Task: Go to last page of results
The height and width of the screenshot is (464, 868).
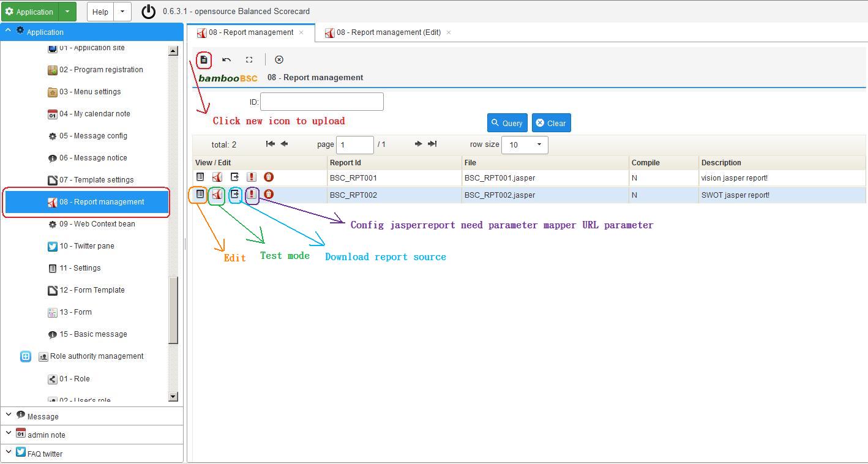Action: tap(432, 144)
